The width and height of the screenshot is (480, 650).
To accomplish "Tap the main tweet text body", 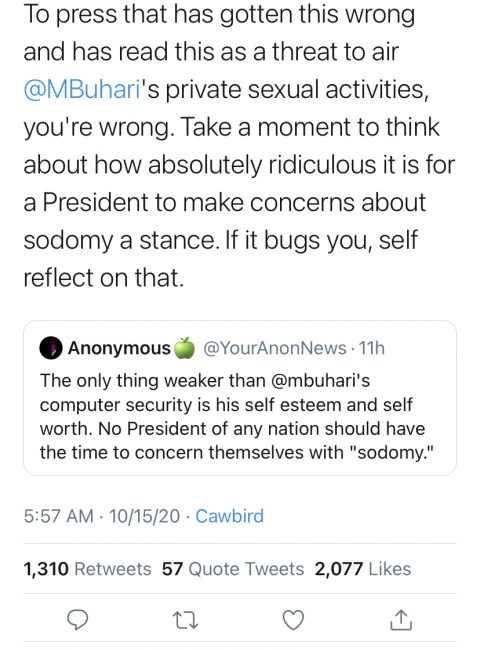I will click(239, 146).
